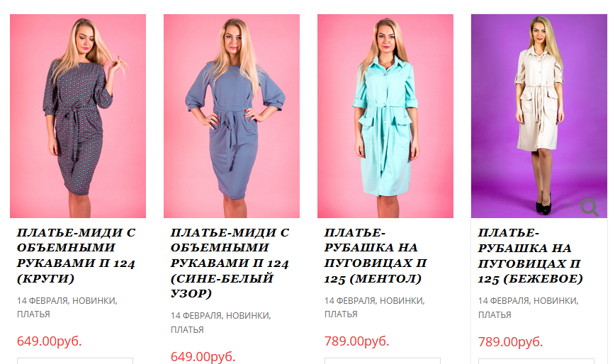Click 'Платья' under the Ментол dress
The height and width of the screenshot is (364, 615).
click(341, 314)
